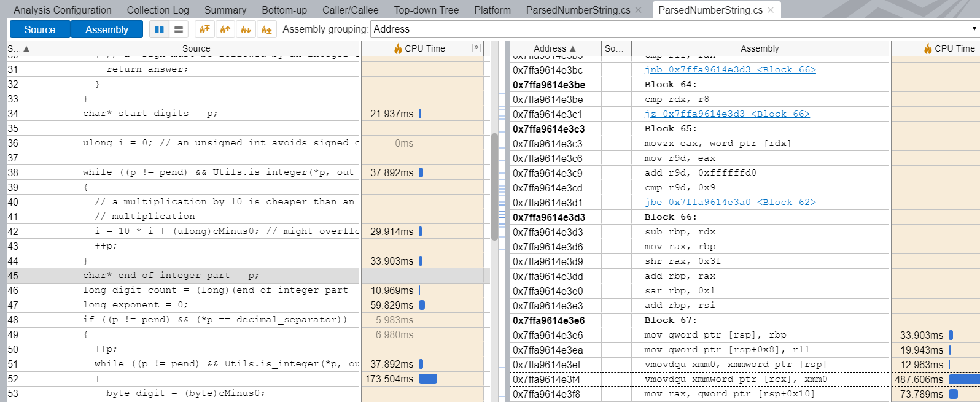The width and height of the screenshot is (980, 402).
Task: Open the Caller/Callee tab
Action: [x=351, y=10]
